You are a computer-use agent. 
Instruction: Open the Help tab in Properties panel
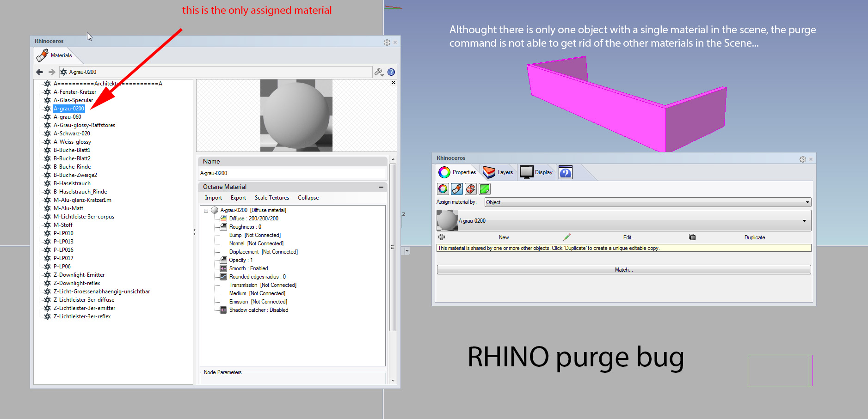[x=566, y=172]
